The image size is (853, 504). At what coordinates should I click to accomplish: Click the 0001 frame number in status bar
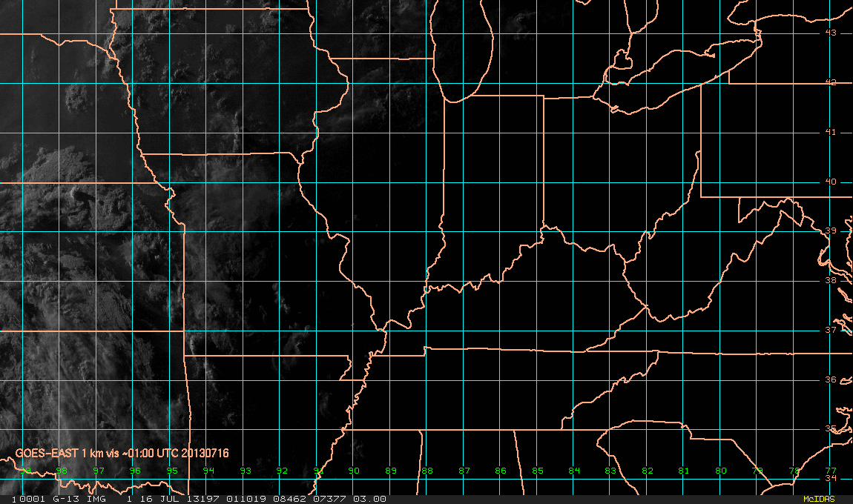32,499
